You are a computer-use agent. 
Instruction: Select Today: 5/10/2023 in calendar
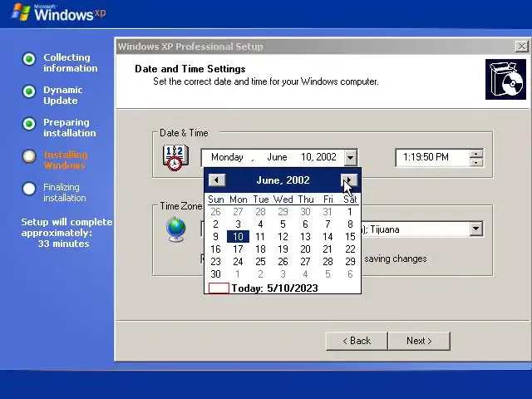point(264,288)
